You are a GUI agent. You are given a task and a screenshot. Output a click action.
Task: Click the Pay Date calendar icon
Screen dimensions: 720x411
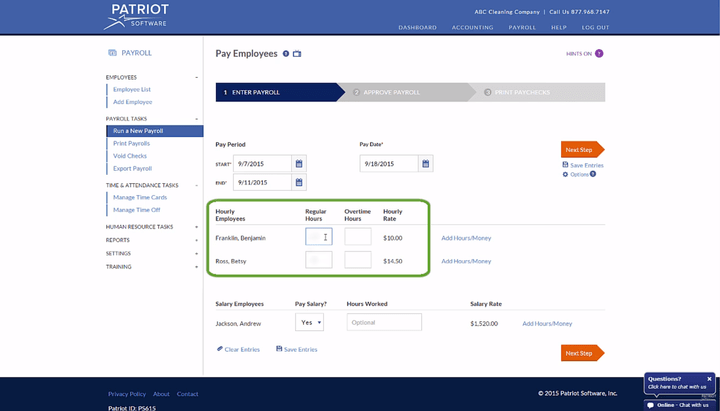coord(426,163)
